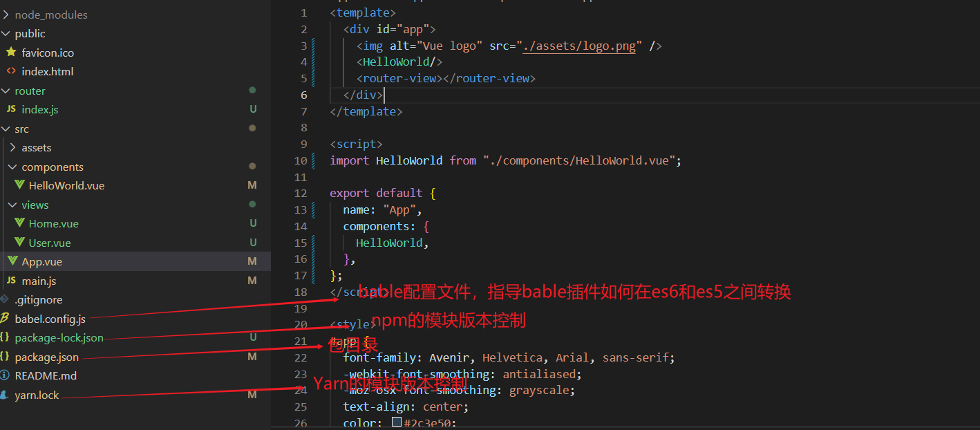The width and height of the screenshot is (980, 430).
Task: Collapse the src folder chevron
Action: [x=6, y=129]
